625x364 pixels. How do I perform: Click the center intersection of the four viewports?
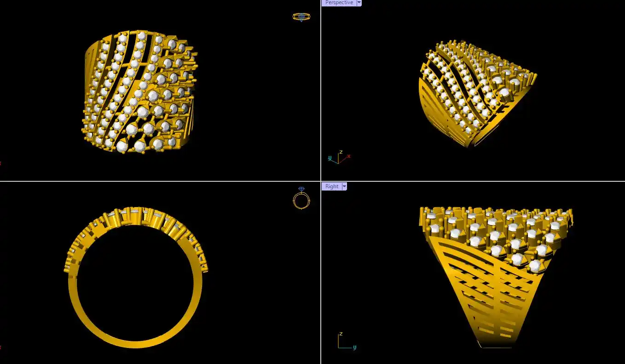[321, 181]
